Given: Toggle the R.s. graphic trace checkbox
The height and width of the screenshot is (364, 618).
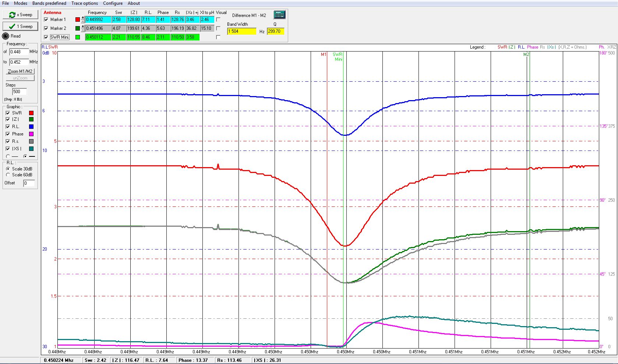Looking at the screenshot, I should [x=8, y=141].
